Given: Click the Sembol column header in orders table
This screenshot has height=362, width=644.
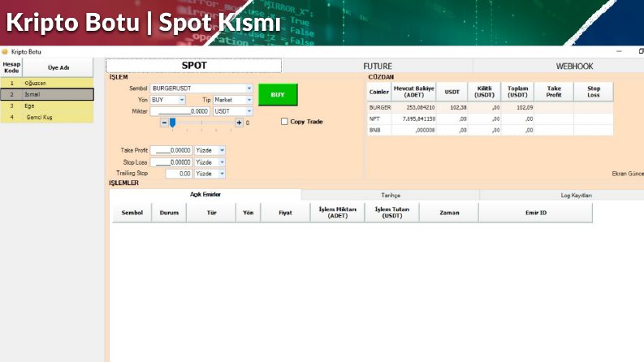Looking at the screenshot, I should [x=132, y=213].
